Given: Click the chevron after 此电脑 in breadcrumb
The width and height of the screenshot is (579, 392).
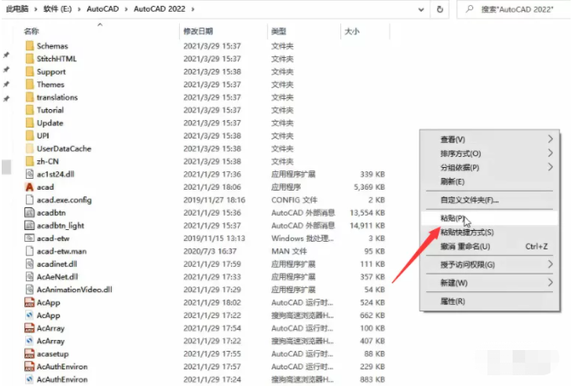Looking at the screenshot, I should coord(36,9).
